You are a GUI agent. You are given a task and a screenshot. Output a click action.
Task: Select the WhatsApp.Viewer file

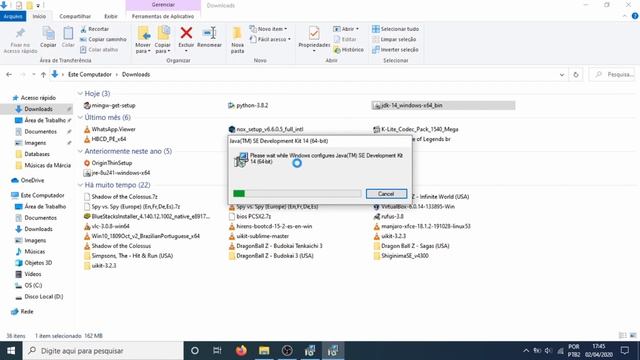click(x=109, y=129)
